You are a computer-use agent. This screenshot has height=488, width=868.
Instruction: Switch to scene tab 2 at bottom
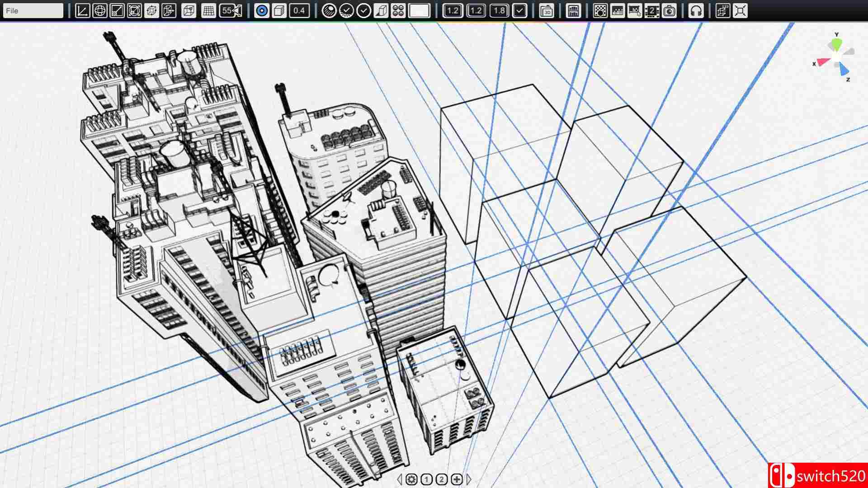tap(442, 479)
